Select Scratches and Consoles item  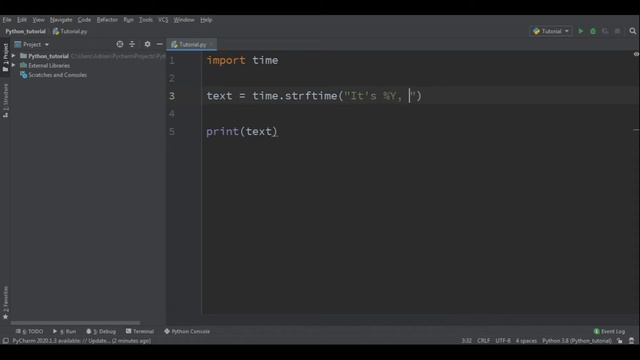point(53,75)
